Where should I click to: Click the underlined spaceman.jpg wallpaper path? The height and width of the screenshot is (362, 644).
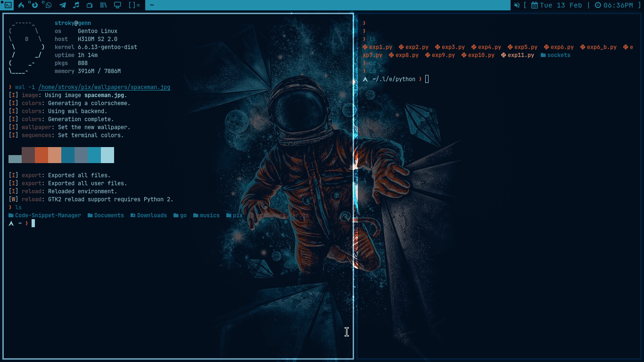tap(104, 87)
